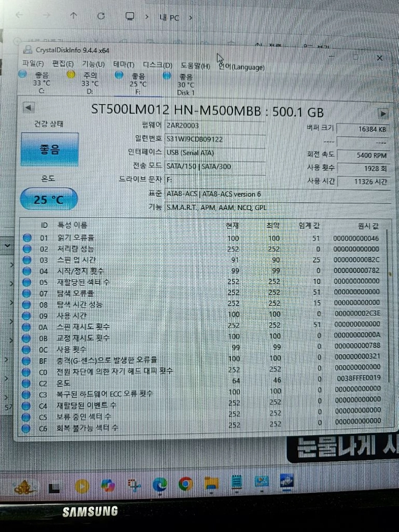Click the status dot of BF 충격(G-센스) row
Image resolution: width=399 pixels, height=532 pixels.
coord(26,361)
